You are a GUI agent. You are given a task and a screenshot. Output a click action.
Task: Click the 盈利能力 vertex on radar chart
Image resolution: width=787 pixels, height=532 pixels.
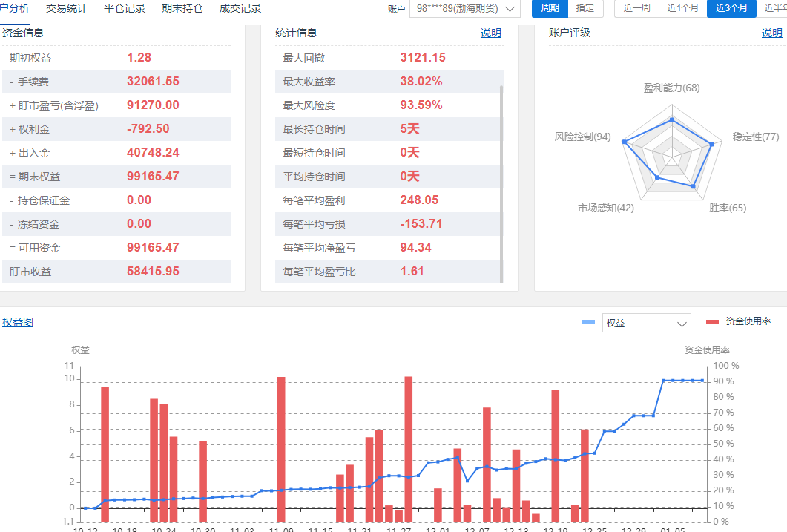672,119
